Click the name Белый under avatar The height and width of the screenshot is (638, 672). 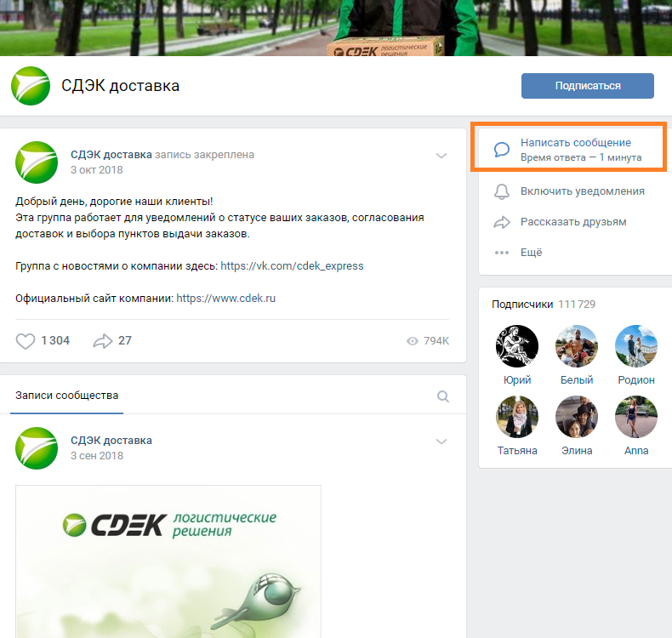[577, 380]
